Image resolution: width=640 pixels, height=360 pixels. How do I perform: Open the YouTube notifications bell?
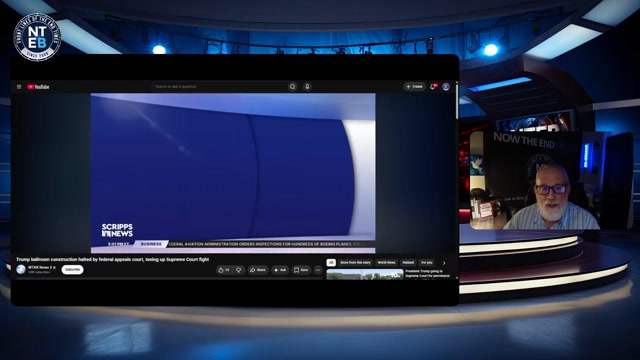(433, 87)
